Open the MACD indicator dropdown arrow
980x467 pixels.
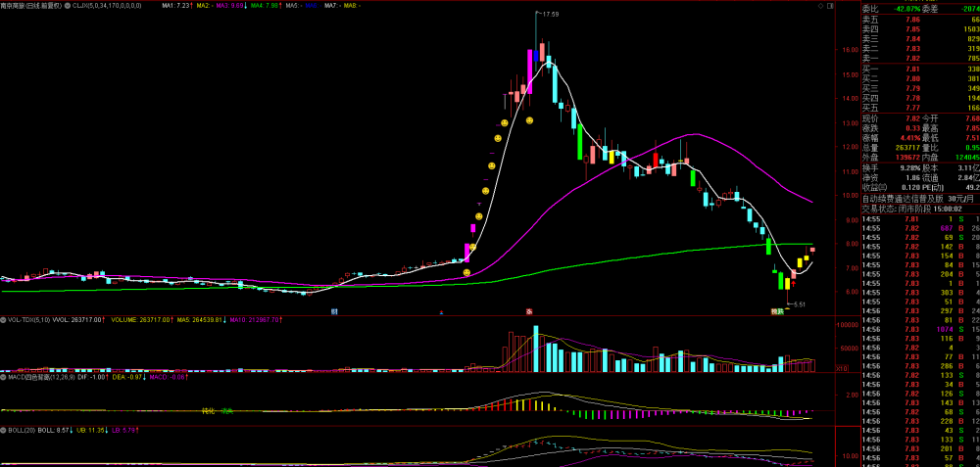tap(3, 377)
